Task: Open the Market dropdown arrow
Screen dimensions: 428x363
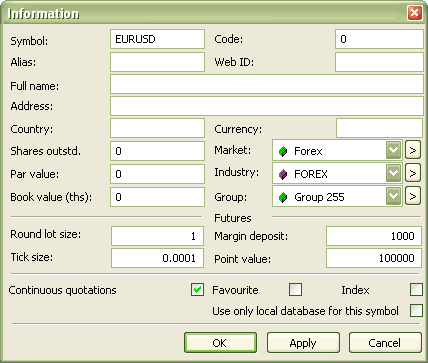Action: 393,151
